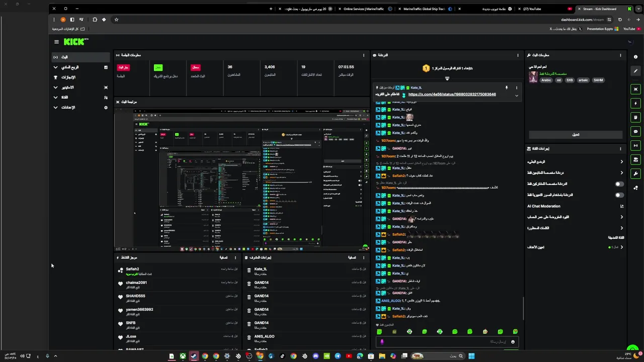
Task: Open AI Chat Moderation setting
Action: tap(575, 206)
